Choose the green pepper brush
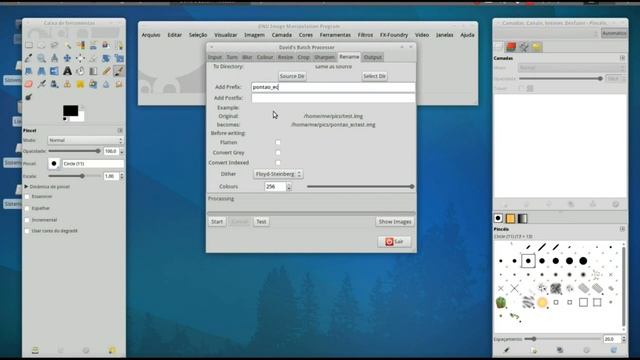The image size is (640, 360). 501,302
